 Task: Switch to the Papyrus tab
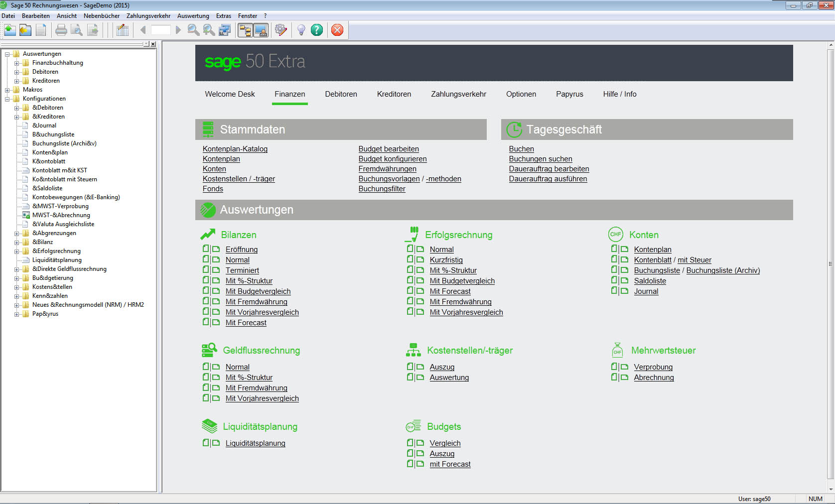click(569, 94)
